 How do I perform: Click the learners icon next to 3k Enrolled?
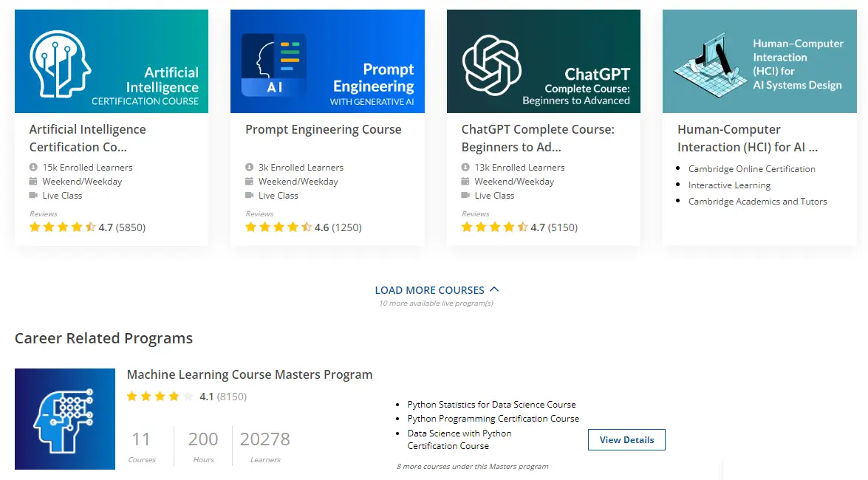[x=249, y=167]
